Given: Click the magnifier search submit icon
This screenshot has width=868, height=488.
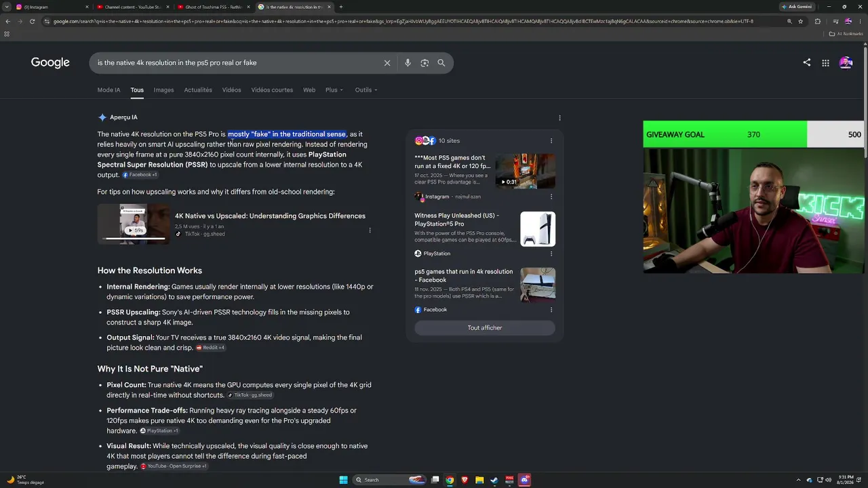Looking at the screenshot, I should 441,63.
